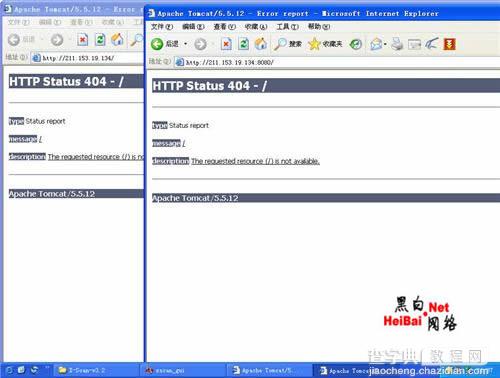This screenshot has height=378, width=500.
Task: Click the Print icon
Action: (397, 44)
